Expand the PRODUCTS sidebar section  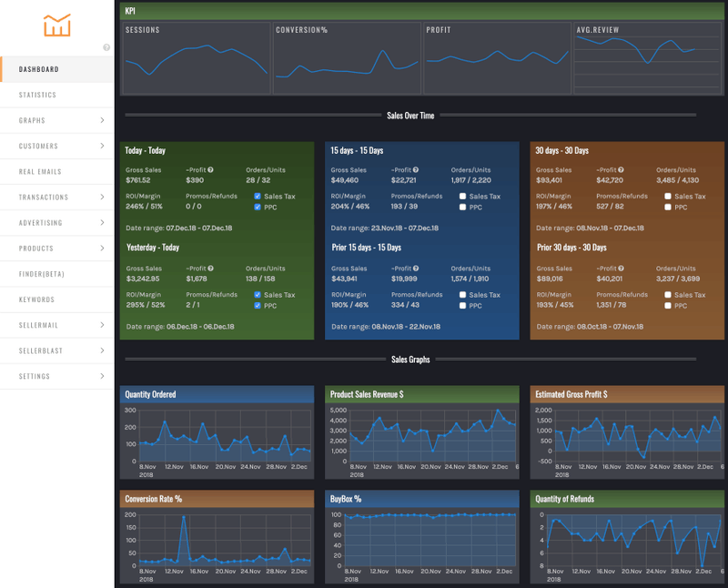pyautogui.click(x=55, y=248)
